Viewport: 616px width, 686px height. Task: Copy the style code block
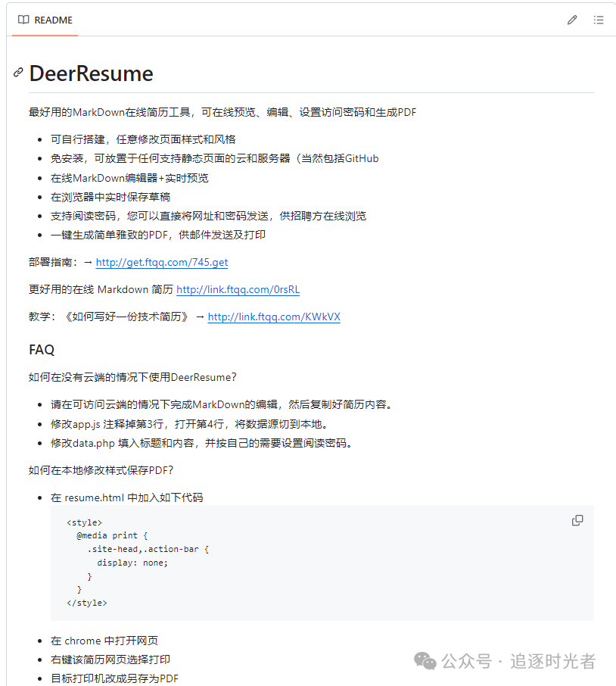[x=577, y=520]
